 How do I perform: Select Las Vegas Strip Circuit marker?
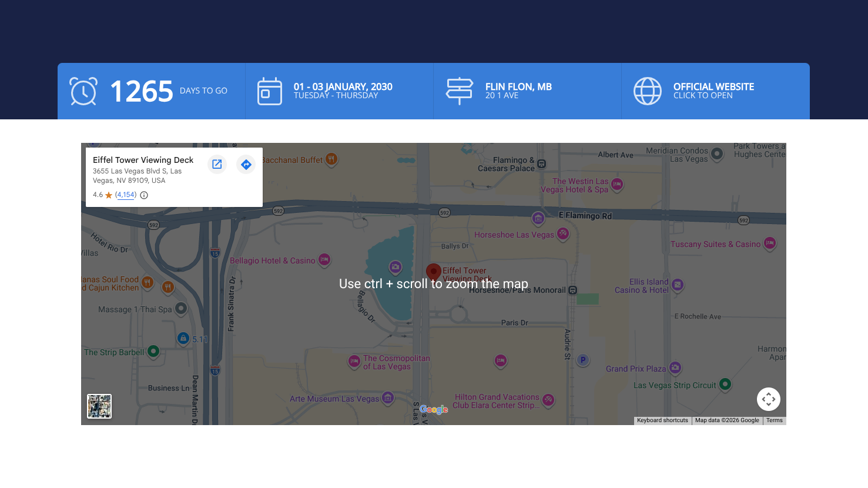[725, 385]
